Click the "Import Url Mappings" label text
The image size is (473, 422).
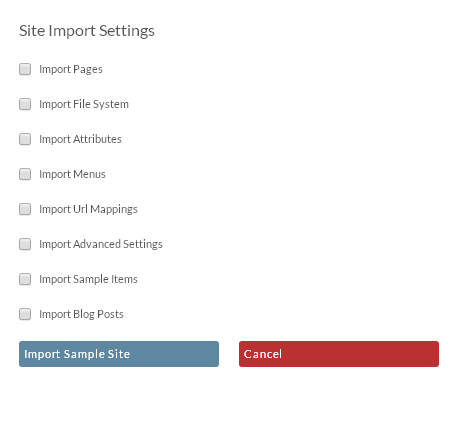[88, 209]
